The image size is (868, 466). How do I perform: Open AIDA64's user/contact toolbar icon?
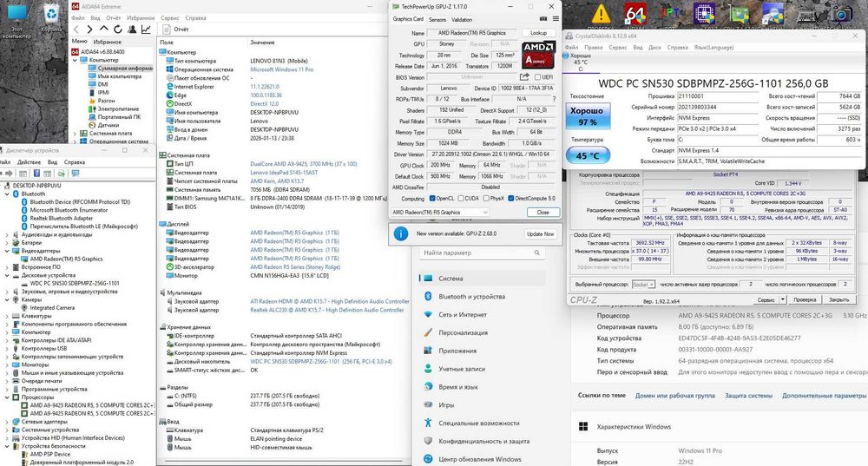pos(133,30)
